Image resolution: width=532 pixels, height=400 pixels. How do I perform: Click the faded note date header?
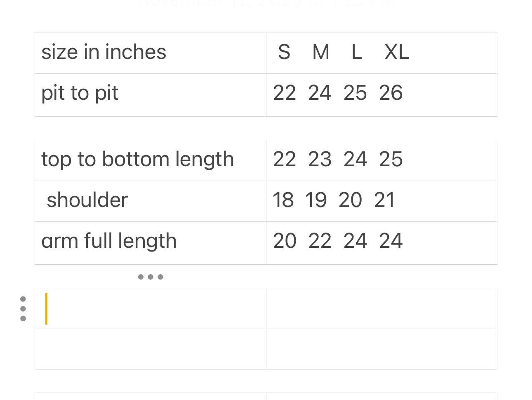pyautogui.click(x=266, y=3)
